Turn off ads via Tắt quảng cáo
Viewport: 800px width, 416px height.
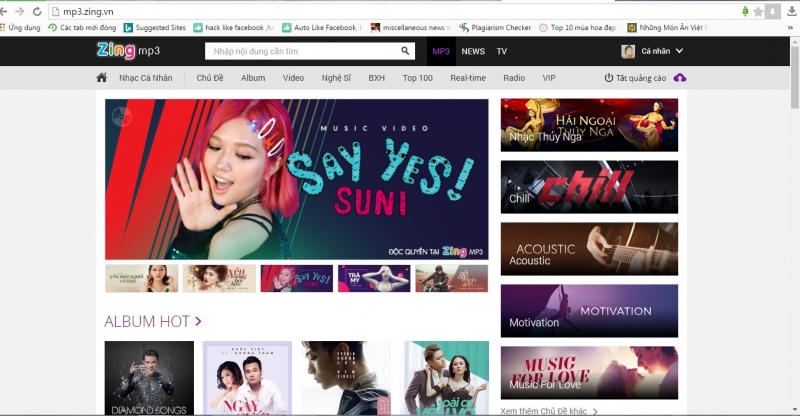point(635,78)
